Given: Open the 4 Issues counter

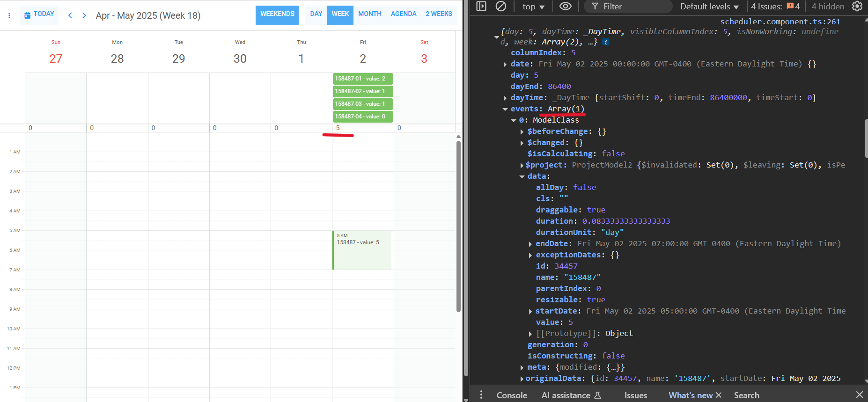Looking at the screenshot, I should (x=775, y=7).
